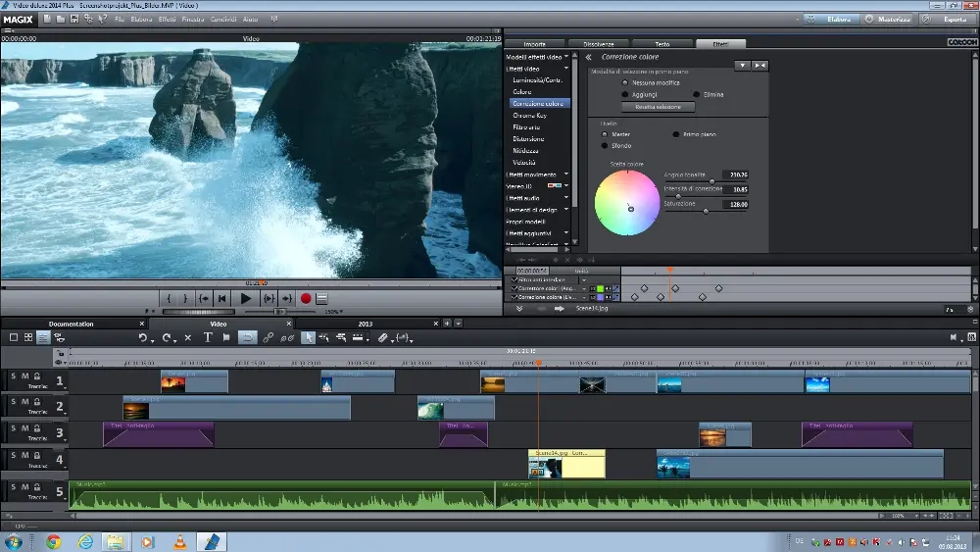Jump to range start marker
The width and height of the screenshot is (980, 552).
(x=204, y=299)
